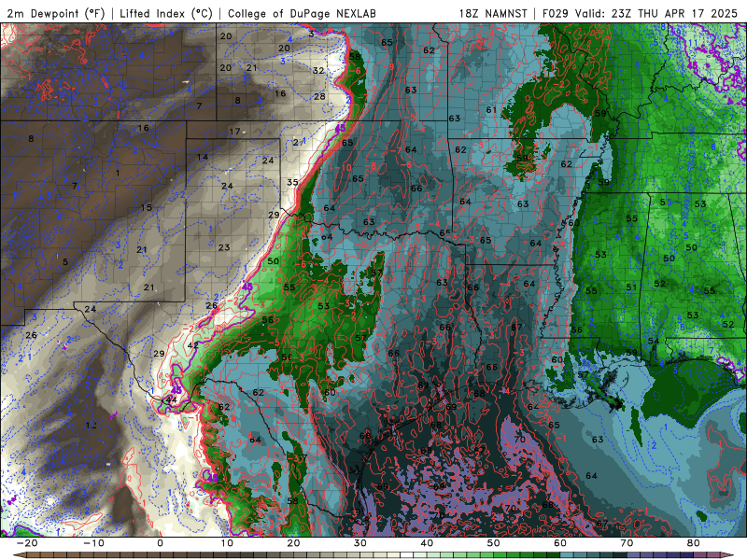This screenshot has width=747, height=560.
Task: Click the dewpoint value 14 on the map
Action: 203,157
